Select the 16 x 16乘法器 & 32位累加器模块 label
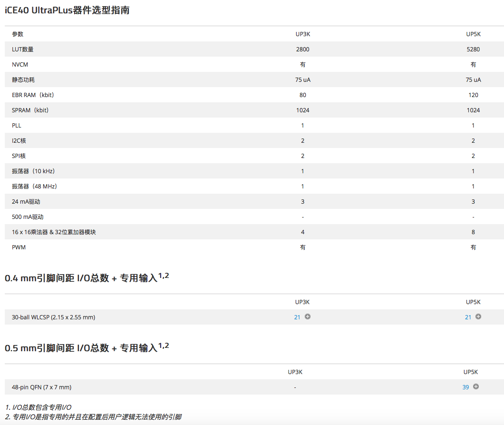Viewport: 504px width, 425px height. [54, 232]
